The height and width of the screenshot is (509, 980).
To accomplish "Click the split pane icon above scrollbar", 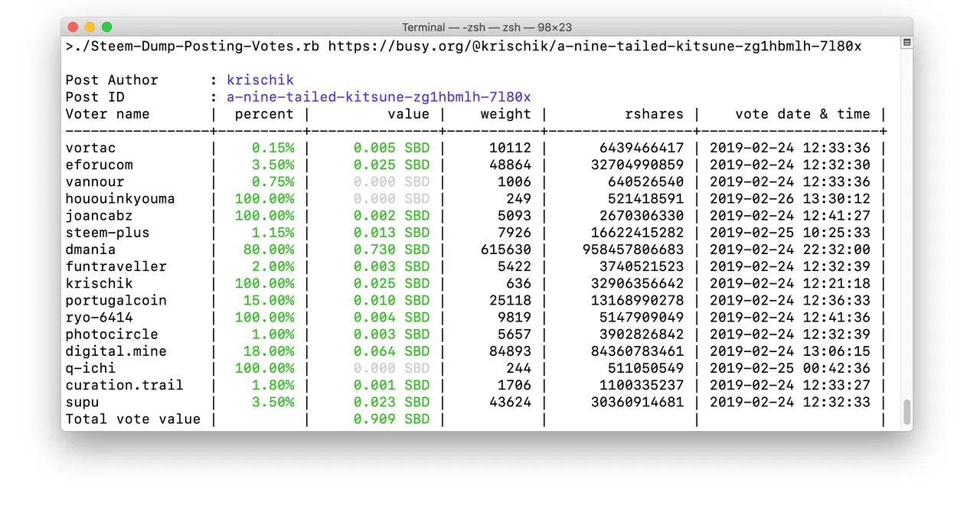I will [906, 43].
